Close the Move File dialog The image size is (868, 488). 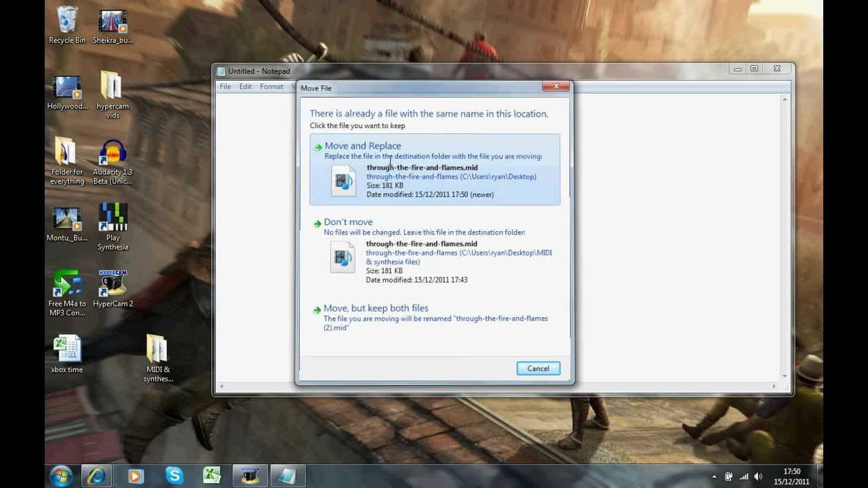[556, 87]
